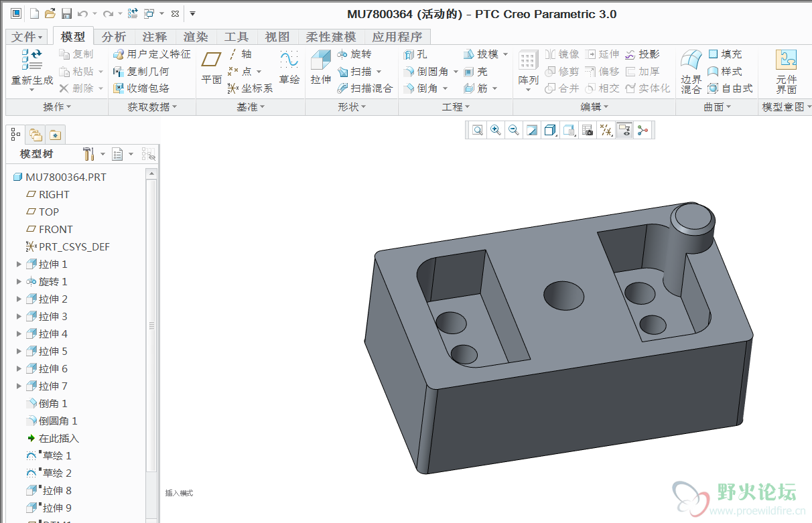Switch to the folder browser navigator tab
Screen dimensions: 812x523
pyautogui.click(x=36, y=135)
